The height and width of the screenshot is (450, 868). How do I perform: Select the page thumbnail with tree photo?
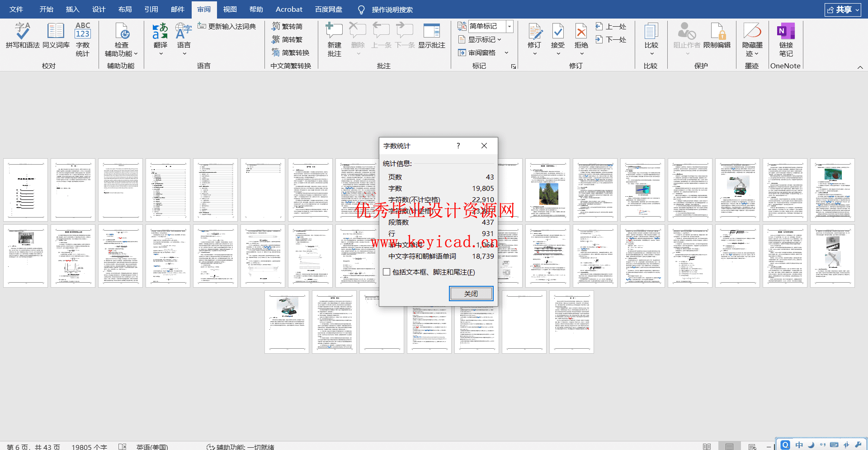548,190
